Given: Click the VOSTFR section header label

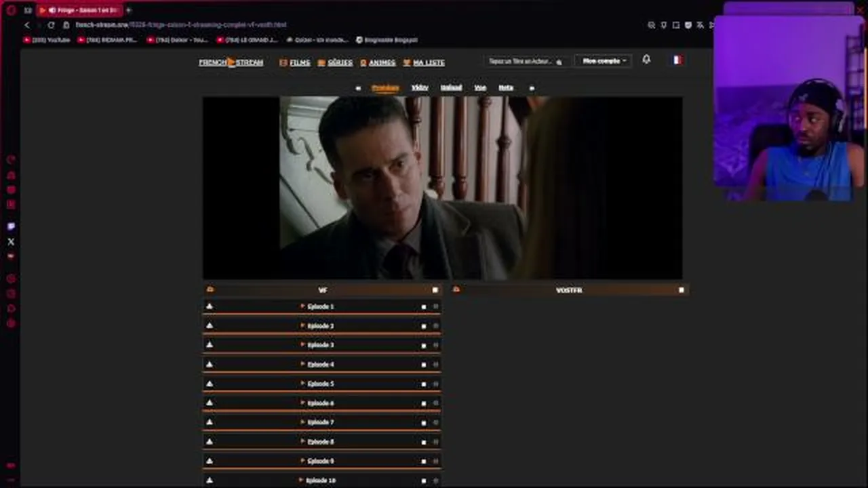Looking at the screenshot, I should [x=569, y=290].
